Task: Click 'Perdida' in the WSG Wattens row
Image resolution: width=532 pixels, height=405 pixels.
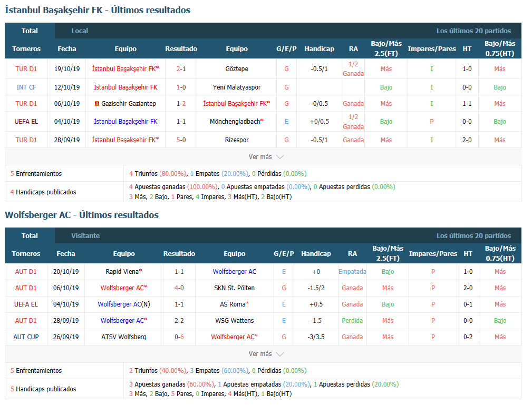Action: click(352, 321)
